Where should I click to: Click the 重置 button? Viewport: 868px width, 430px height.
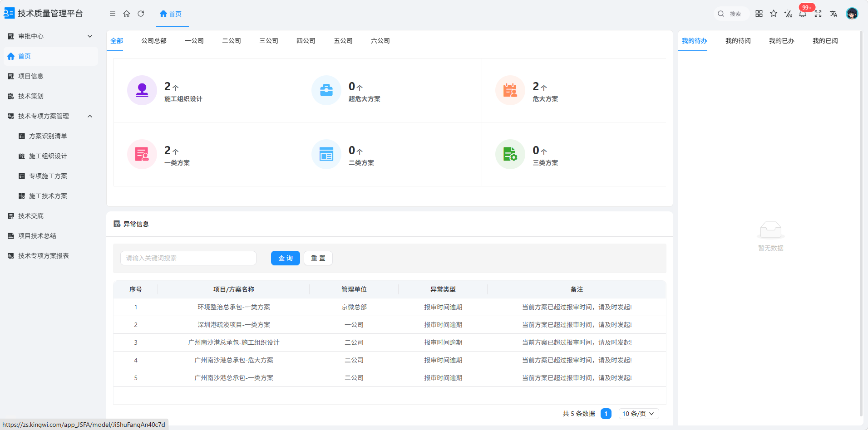318,258
